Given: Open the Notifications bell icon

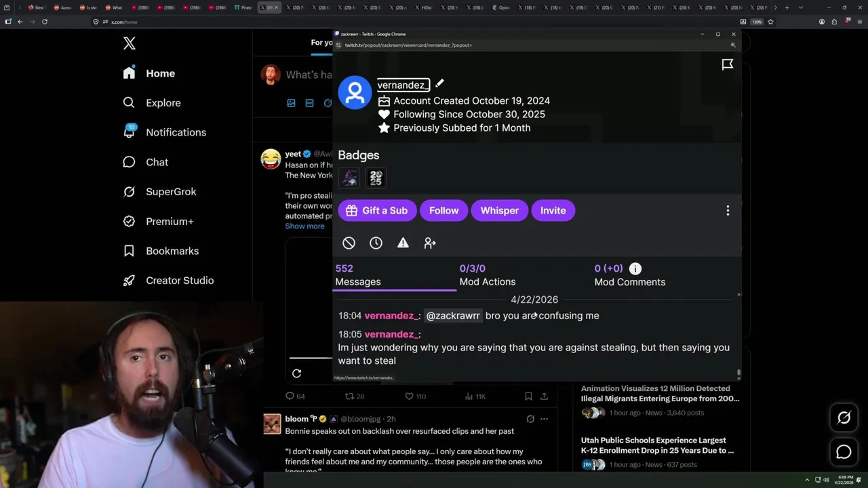Looking at the screenshot, I should [x=129, y=132].
